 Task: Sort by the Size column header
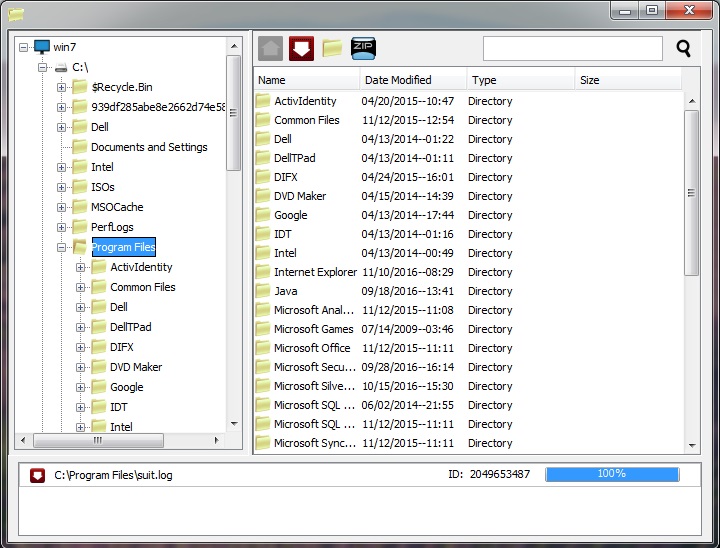(x=628, y=80)
